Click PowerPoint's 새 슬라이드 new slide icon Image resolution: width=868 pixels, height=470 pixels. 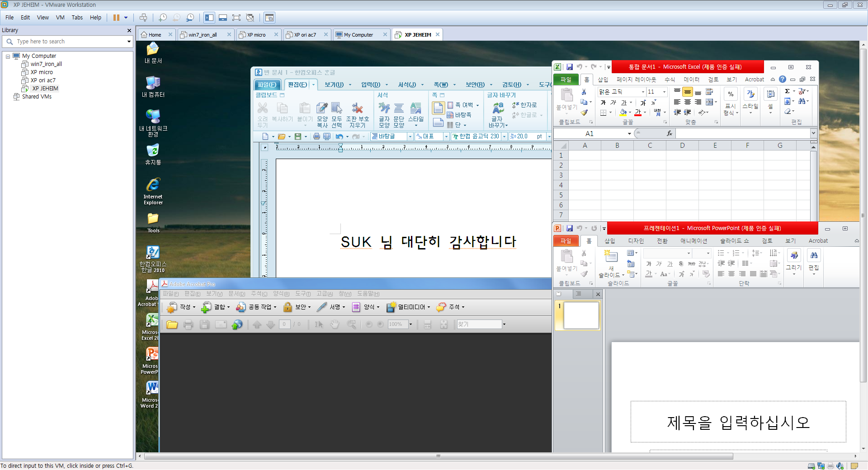click(x=611, y=256)
